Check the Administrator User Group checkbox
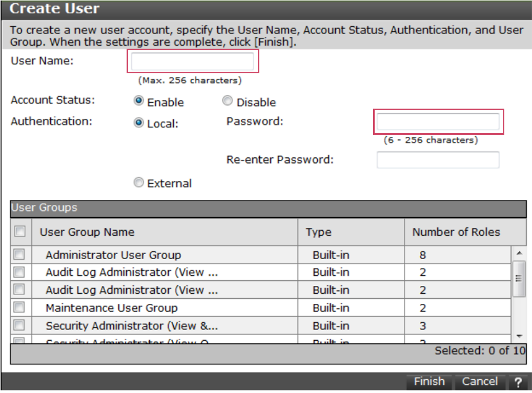This screenshot has height=393, width=532. 19,254
